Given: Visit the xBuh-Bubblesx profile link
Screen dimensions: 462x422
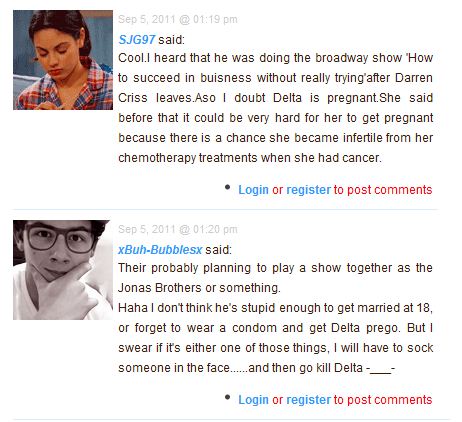Looking at the screenshot, I should click(x=160, y=250).
